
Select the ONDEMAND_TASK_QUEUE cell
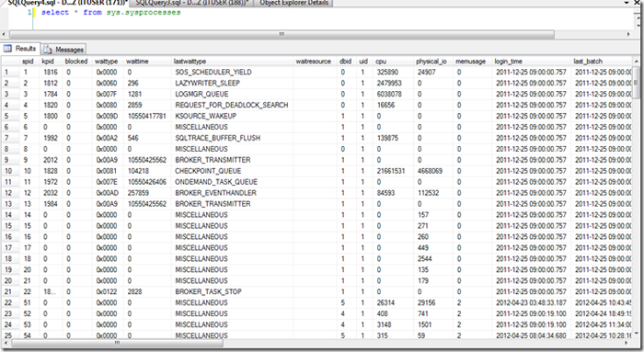pyautogui.click(x=233, y=182)
